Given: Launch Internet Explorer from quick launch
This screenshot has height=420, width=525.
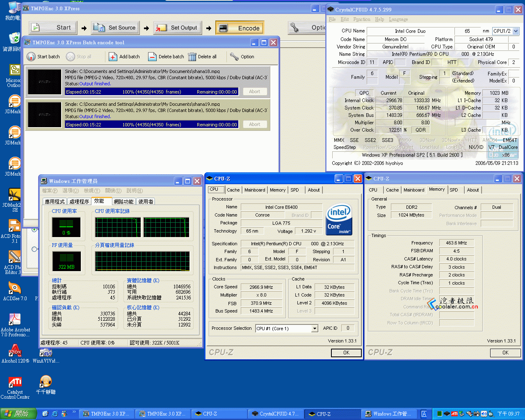Looking at the screenshot, I should (x=55, y=414).
